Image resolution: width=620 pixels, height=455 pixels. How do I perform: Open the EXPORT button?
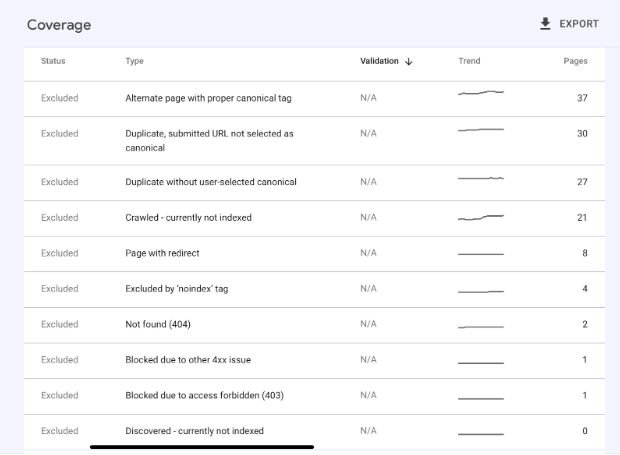point(569,24)
